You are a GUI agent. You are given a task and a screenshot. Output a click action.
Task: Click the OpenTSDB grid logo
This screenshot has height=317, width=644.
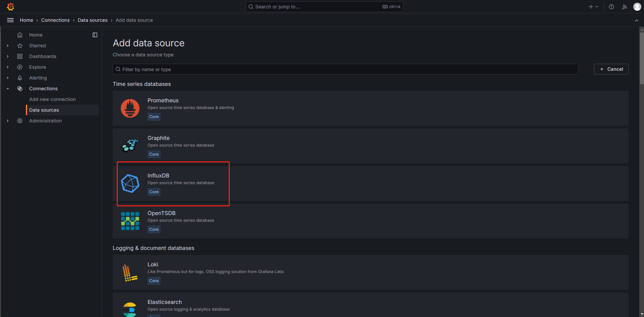pyautogui.click(x=130, y=221)
